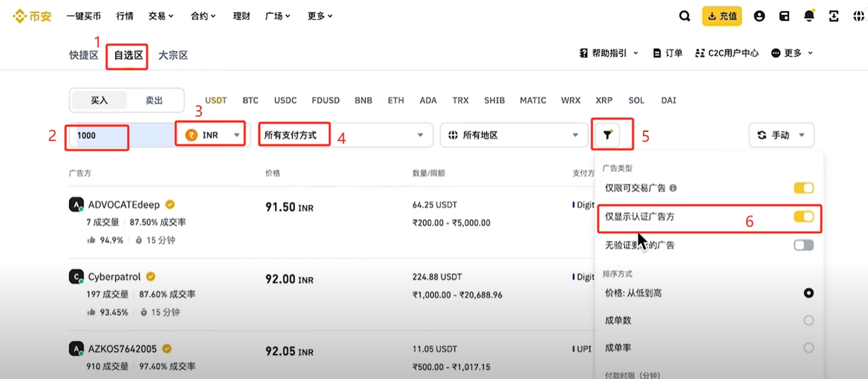Select 成单率 radio button
868x379 pixels.
[x=809, y=348]
